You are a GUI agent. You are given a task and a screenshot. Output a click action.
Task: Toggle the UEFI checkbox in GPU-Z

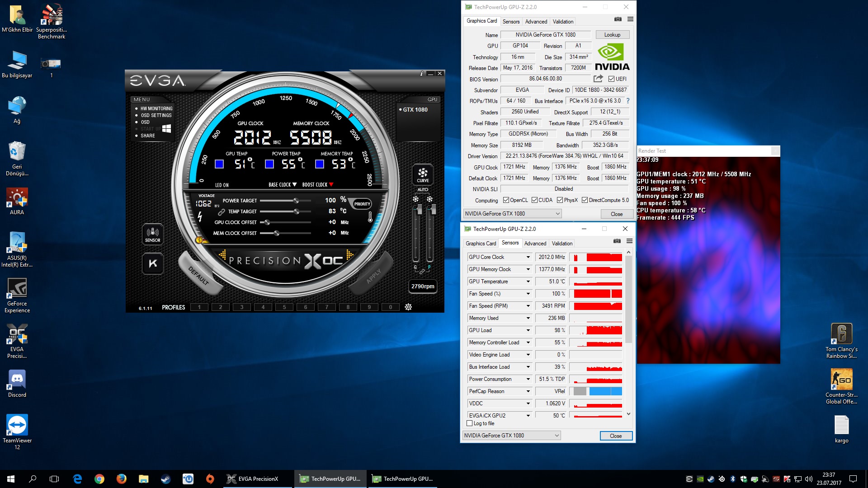click(x=611, y=79)
